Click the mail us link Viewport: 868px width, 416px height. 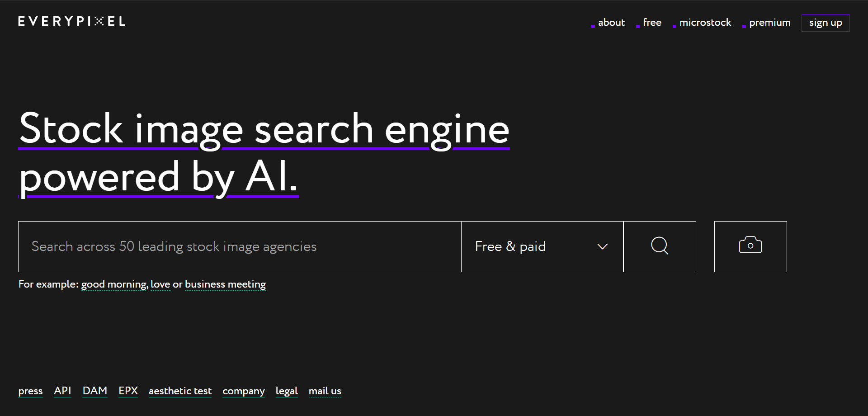(325, 391)
